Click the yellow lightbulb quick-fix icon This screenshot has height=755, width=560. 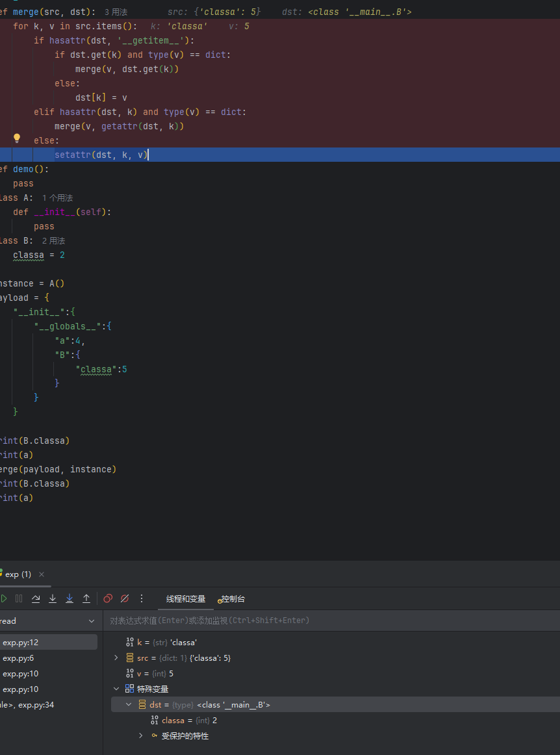coord(17,138)
